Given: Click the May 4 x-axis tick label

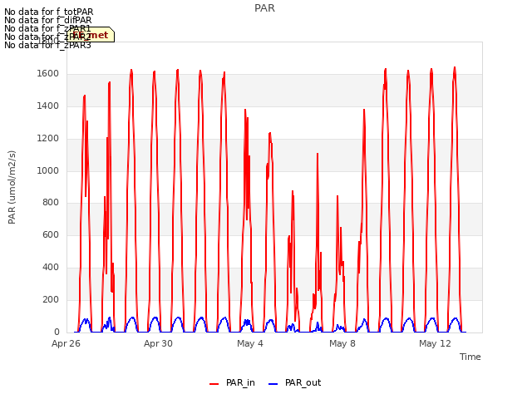Looking at the screenshot, I should click(x=250, y=343).
